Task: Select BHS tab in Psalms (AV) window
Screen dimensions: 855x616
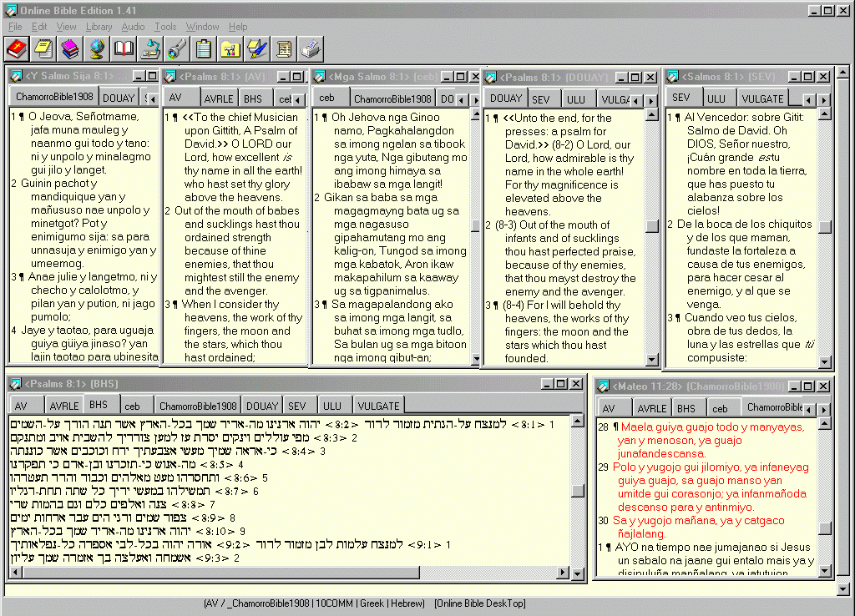Action: (252, 98)
